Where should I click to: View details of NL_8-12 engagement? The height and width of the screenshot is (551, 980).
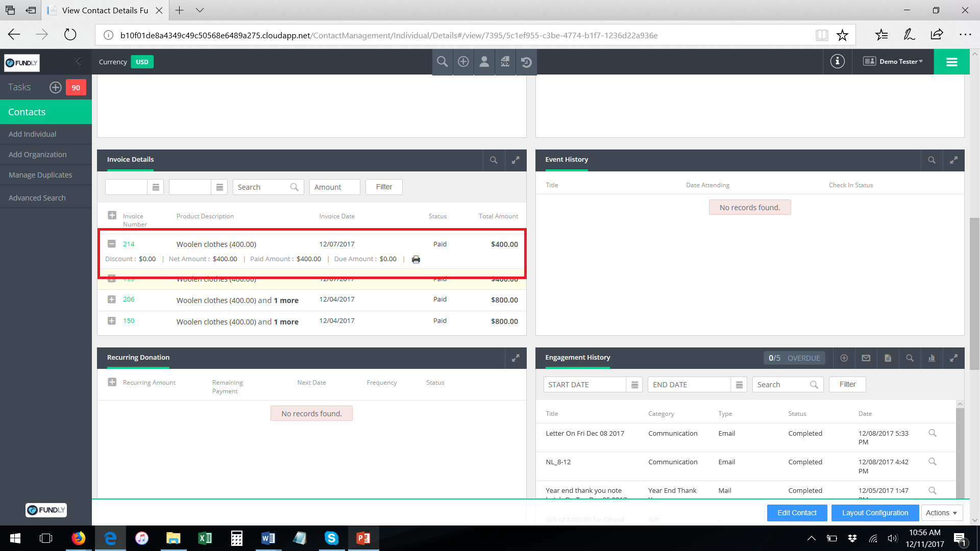coord(932,462)
